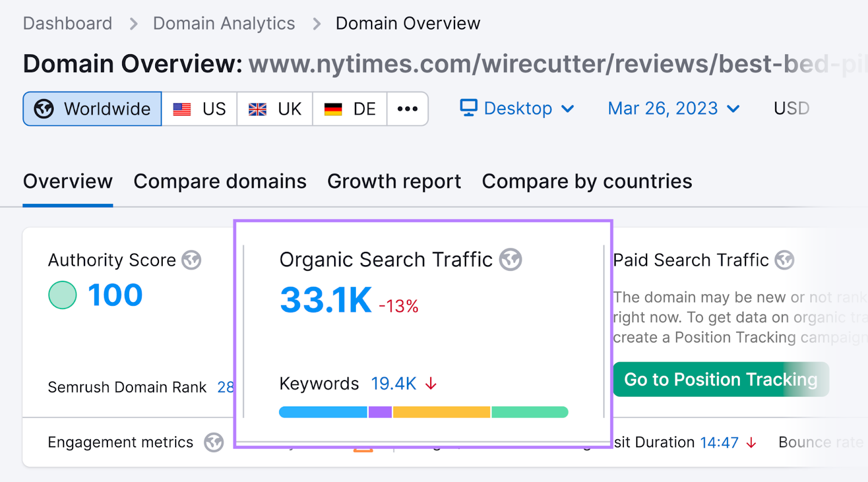
Task: Go to Domain Analytics breadcrumb link
Action: pyautogui.click(x=224, y=23)
